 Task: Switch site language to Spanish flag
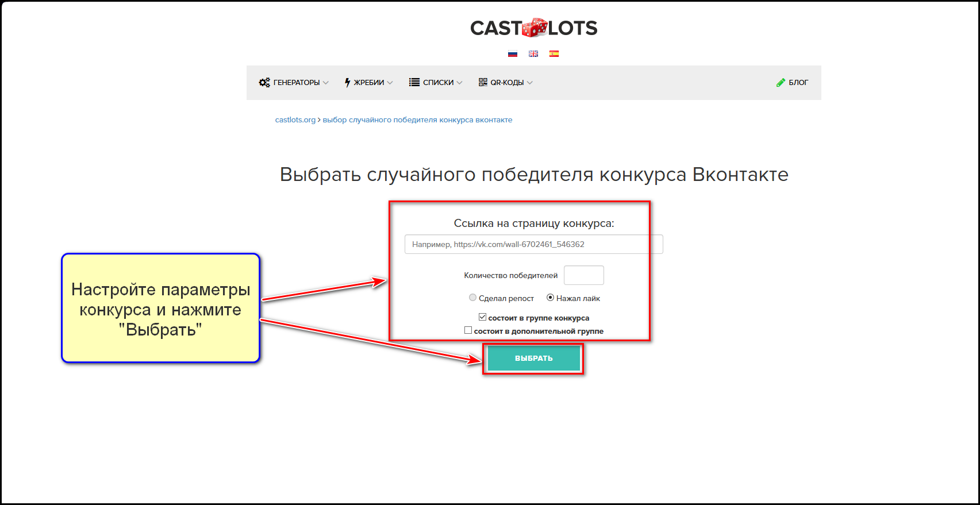(554, 54)
